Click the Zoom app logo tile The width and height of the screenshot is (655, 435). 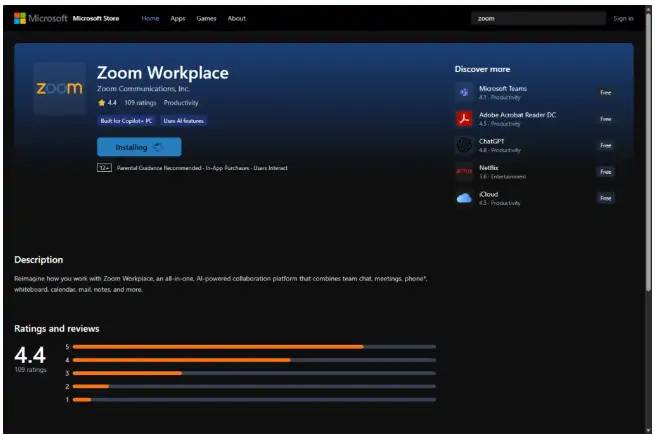[59, 88]
